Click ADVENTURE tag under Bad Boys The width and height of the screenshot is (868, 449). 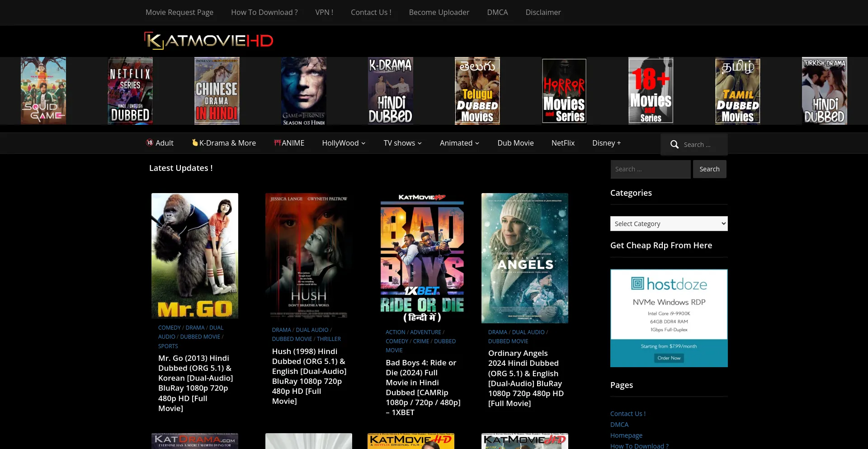pos(426,332)
